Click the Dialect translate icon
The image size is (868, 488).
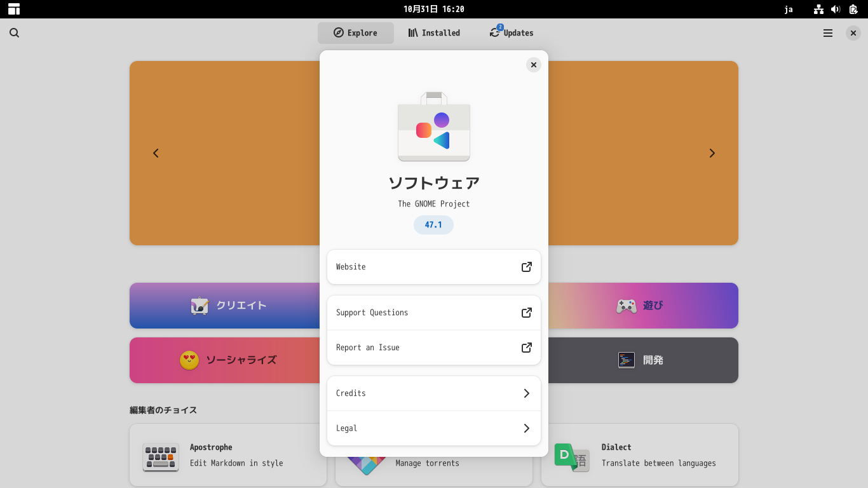[x=572, y=457]
